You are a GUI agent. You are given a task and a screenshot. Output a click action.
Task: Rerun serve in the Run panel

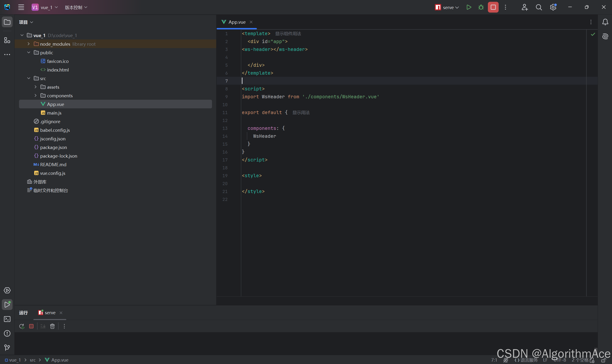pos(22,326)
